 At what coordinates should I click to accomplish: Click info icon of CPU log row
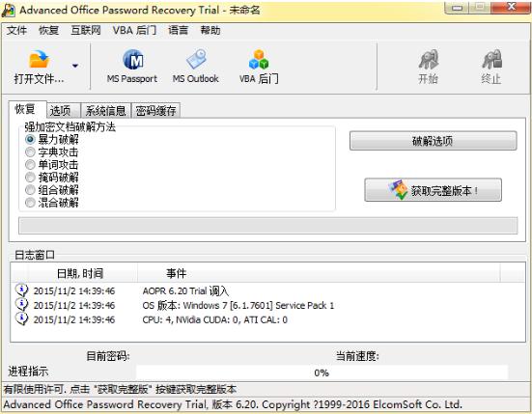point(21,319)
